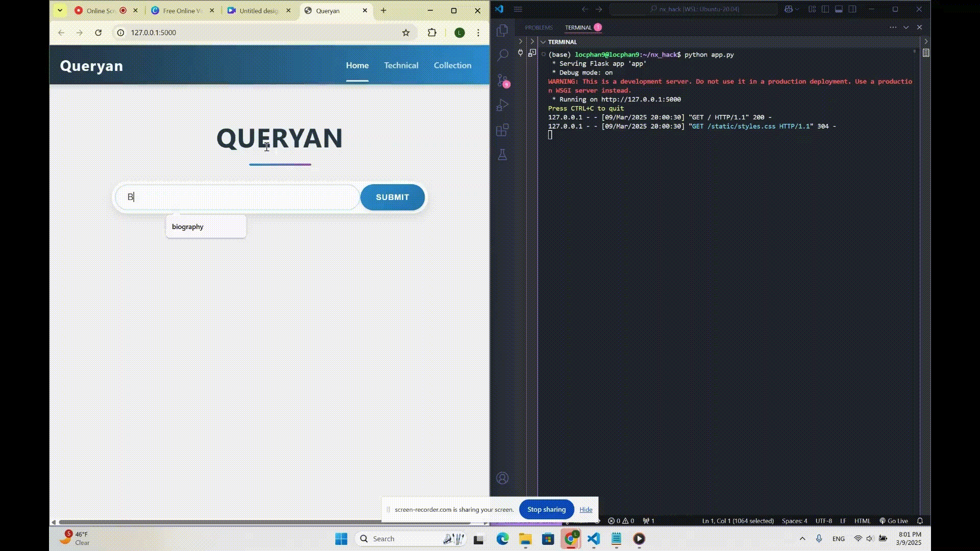
Task: Reload the Queryan page
Action: pyautogui.click(x=98, y=33)
